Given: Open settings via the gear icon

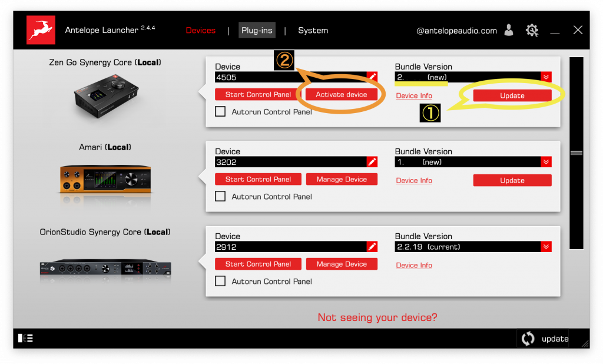Looking at the screenshot, I should 532,30.
